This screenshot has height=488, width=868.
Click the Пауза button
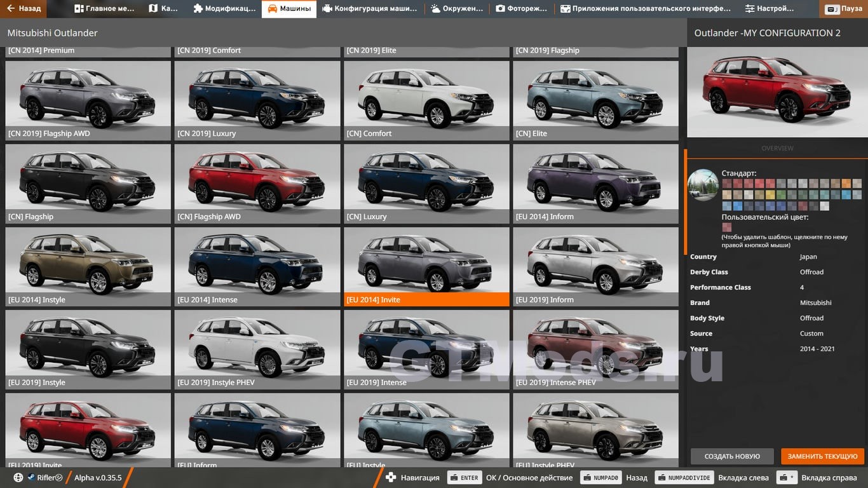coord(844,9)
